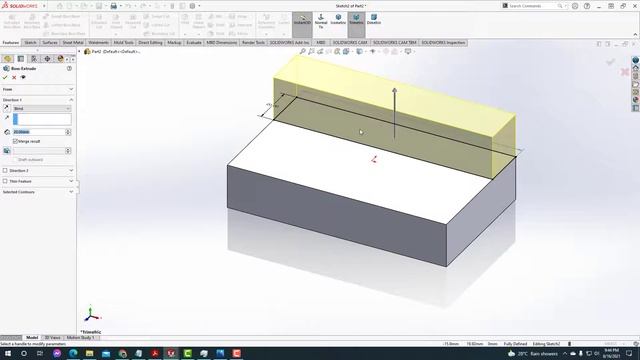Click the confirmation corner checkmark

point(611,62)
